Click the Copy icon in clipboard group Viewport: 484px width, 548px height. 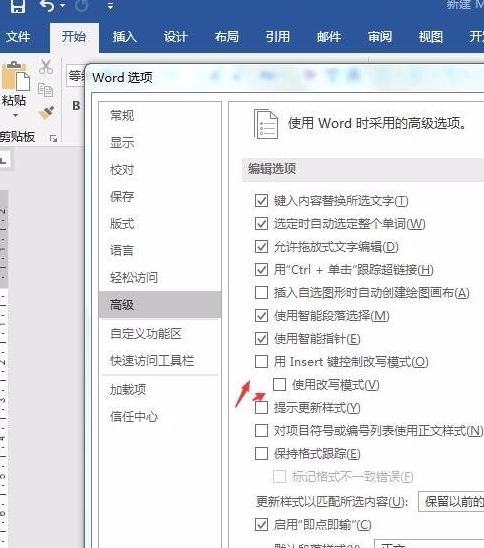click(45, 90)
